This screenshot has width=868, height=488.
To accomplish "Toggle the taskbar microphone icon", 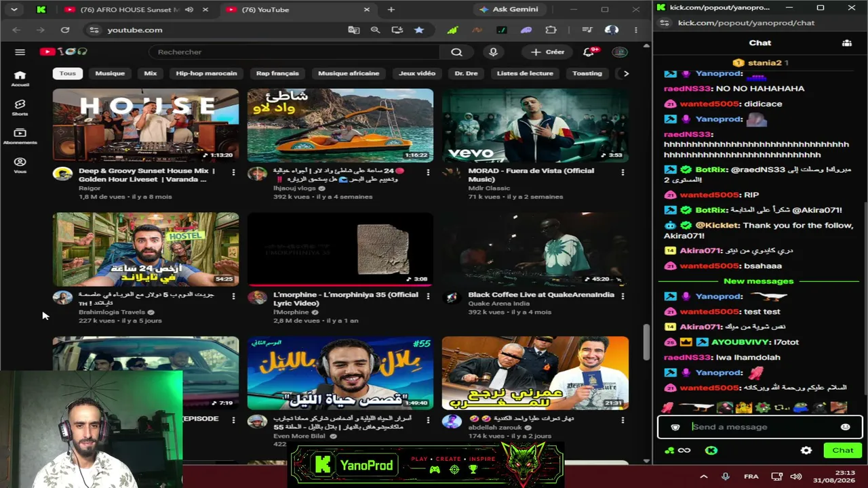I will [x=725, y=476].
